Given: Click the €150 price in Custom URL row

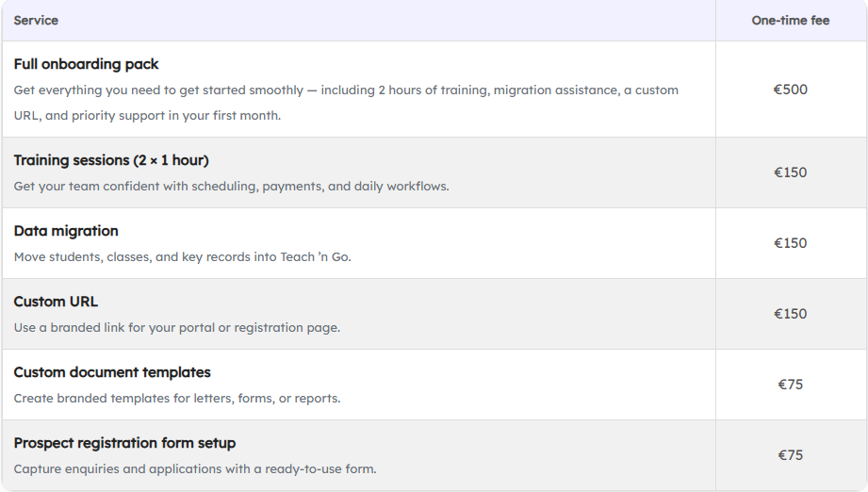Looking at the screenshot, I should coord(790,314).
